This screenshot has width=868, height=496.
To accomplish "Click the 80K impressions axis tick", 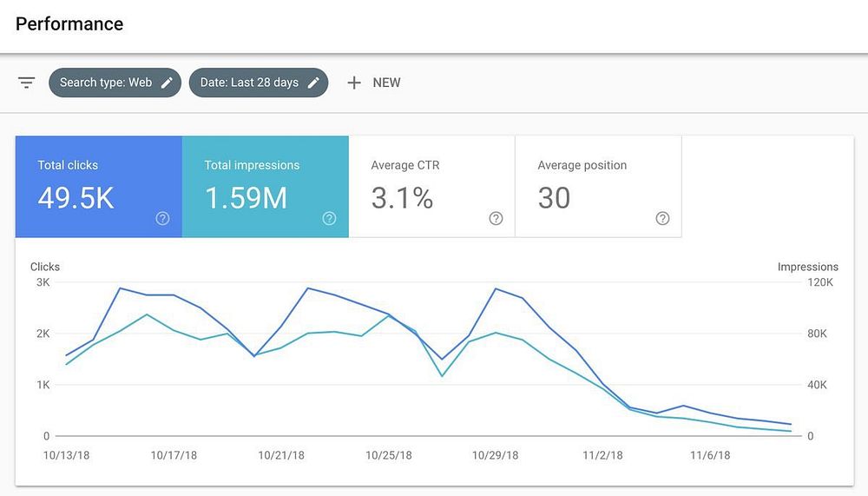I will tap(817, 334).
